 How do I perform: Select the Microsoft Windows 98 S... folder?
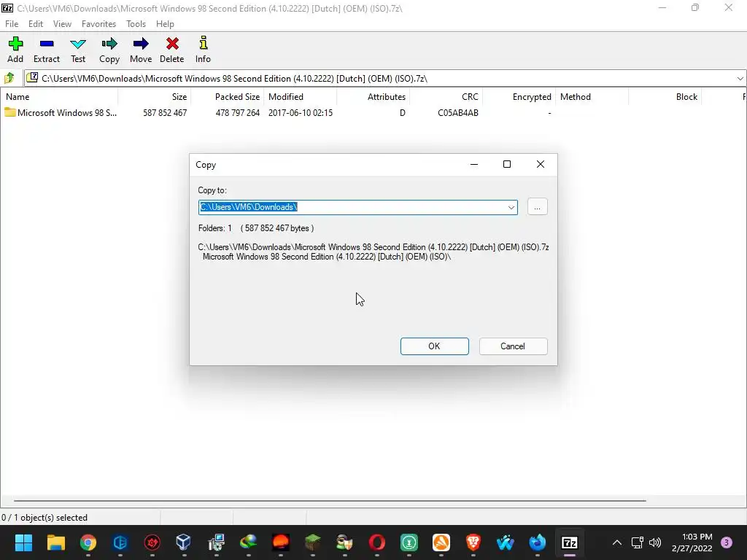click(x=60, y=113)
